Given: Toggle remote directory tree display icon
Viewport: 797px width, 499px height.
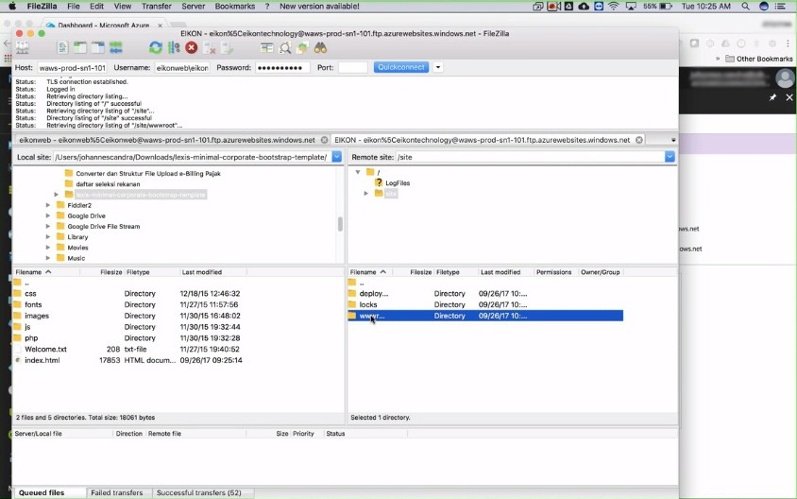Looking at the screenshot, I should click(98, 48).
